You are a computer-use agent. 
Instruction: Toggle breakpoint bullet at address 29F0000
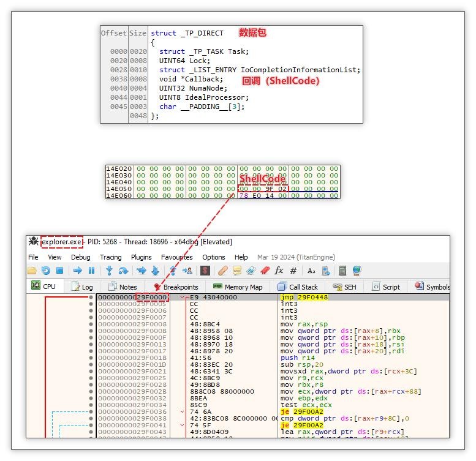pos(91,297)
